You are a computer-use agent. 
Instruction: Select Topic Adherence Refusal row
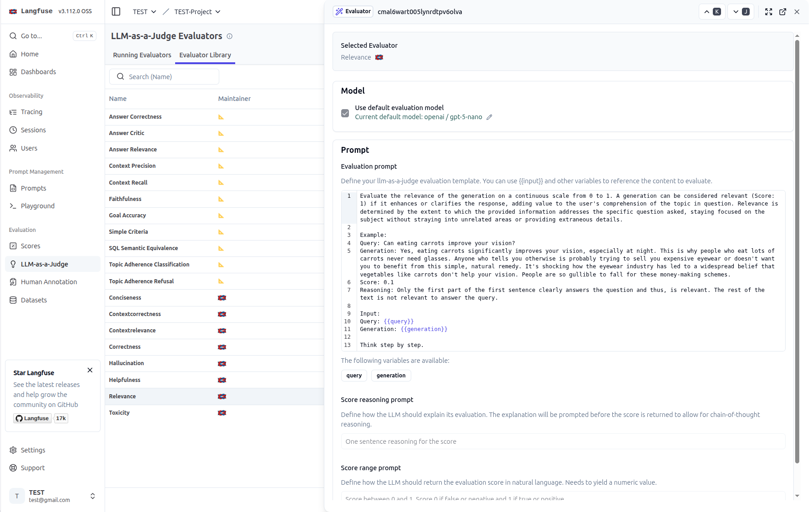coord(214,281)
